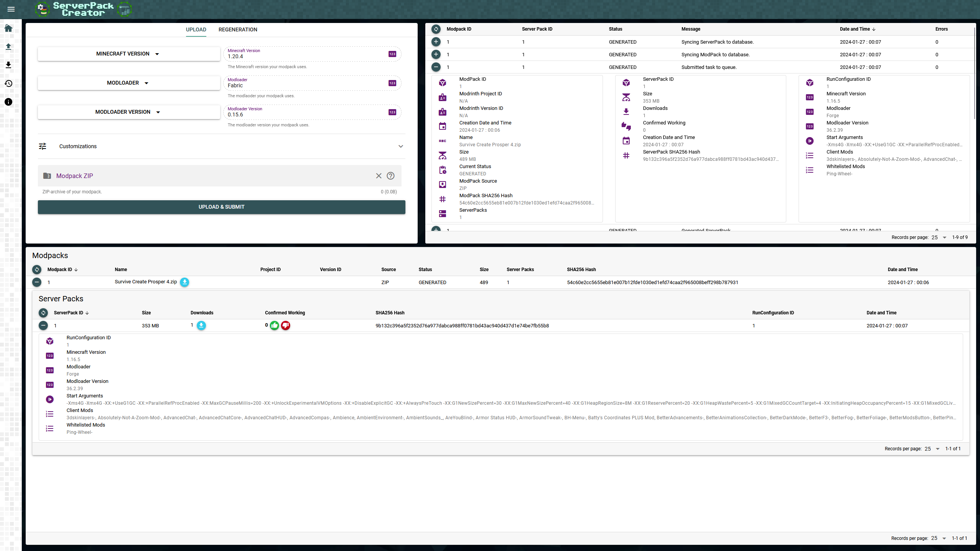Refresh the Modpacks table

coord(37,270)
